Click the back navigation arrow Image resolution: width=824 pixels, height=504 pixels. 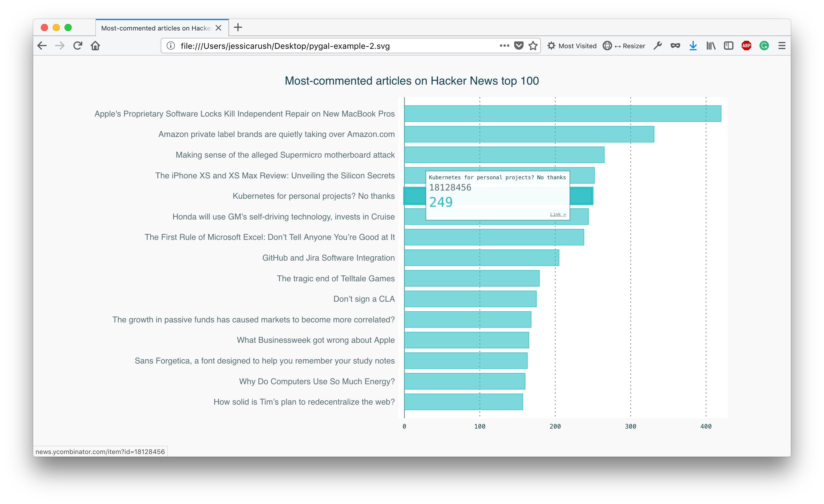[42, 46]
